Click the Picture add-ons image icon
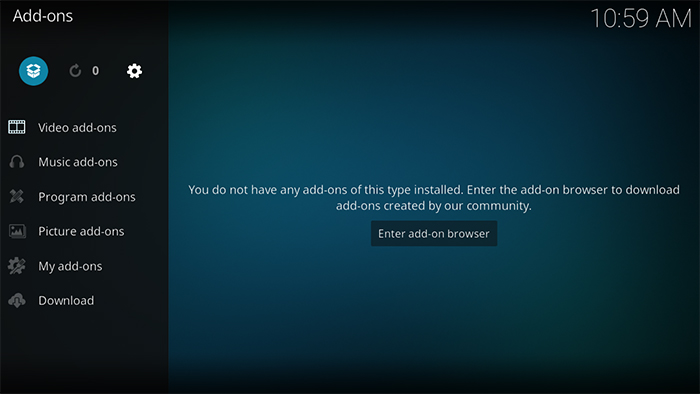The height and width of the screenshot is (394, 700). [17, 231]
